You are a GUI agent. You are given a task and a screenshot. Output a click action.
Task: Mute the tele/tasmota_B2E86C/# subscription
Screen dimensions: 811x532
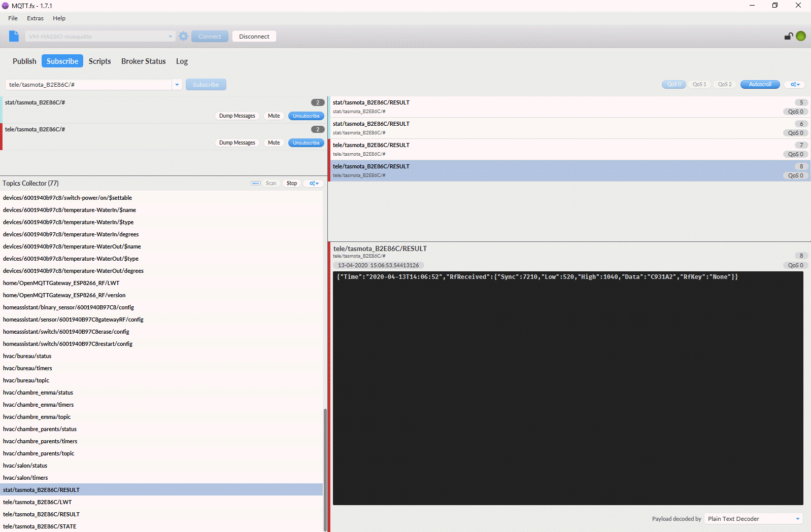coord(274,143)
